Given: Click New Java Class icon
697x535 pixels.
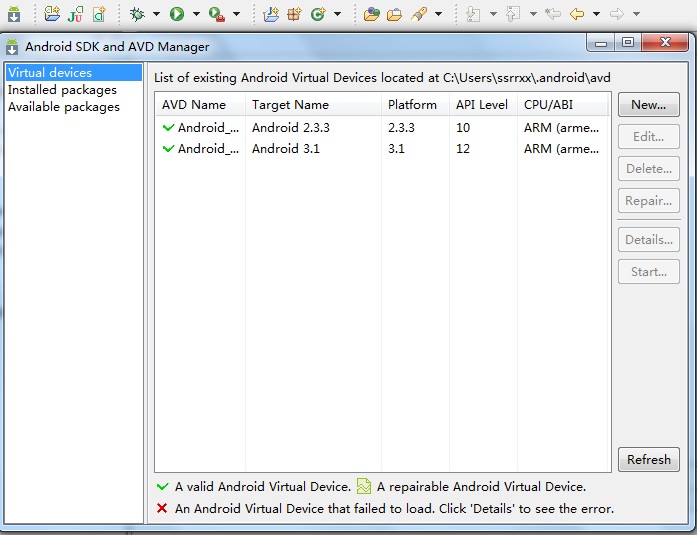Looking at the screenshot, I should [x=318, y=14].
